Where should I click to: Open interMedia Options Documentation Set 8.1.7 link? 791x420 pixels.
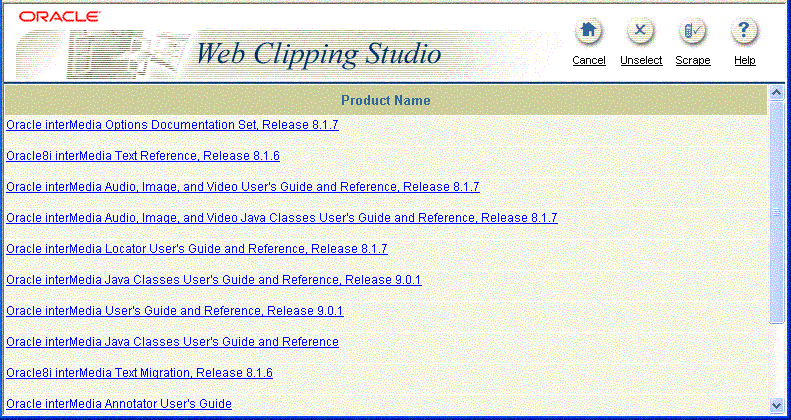click(172, 125)
